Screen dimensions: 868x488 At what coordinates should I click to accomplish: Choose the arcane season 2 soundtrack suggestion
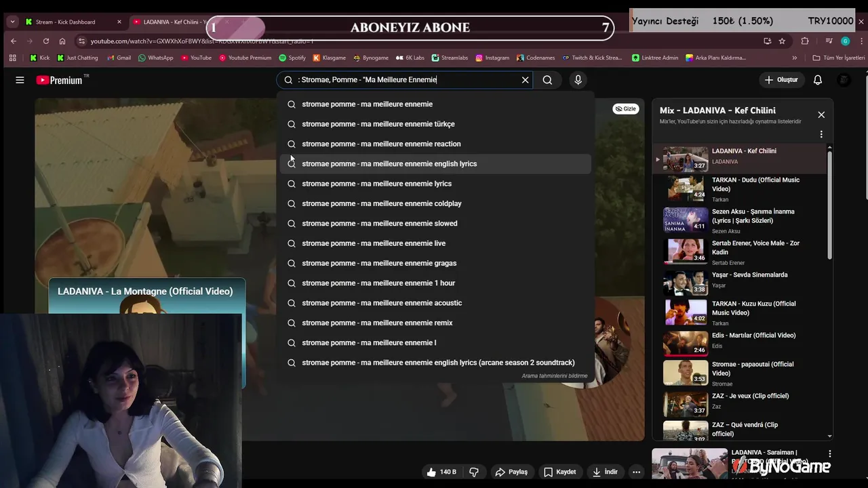(435, 363)
